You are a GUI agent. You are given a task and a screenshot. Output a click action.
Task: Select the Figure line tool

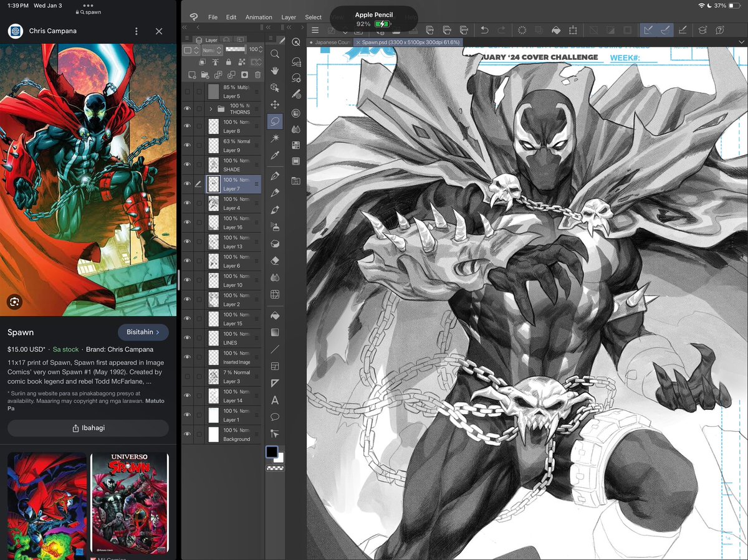(274, 349)
